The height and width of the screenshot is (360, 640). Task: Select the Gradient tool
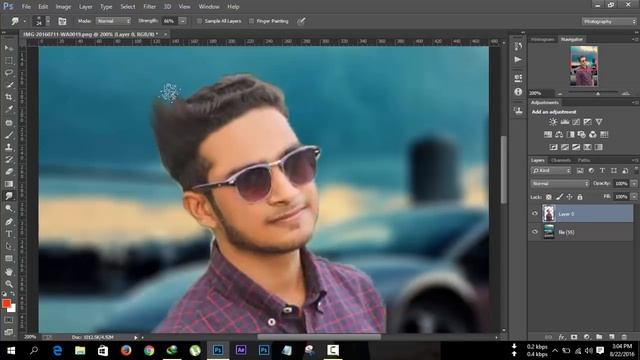[9, 184]
